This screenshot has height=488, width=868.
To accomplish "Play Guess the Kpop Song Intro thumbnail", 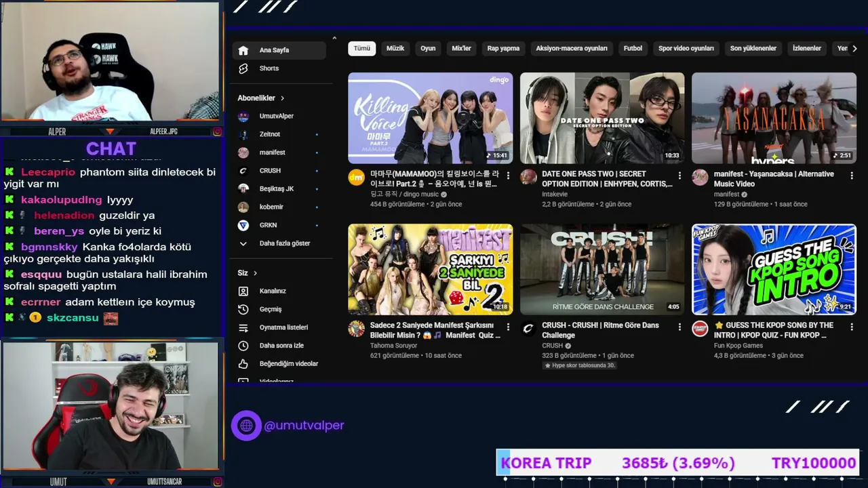I will 774,270.
